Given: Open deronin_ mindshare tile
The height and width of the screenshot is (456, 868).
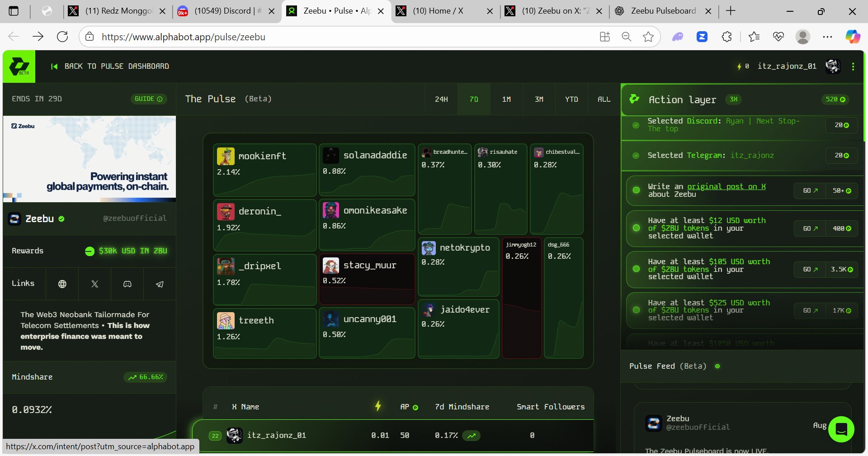Looking at the screenshot, I should (x=265, y=225).
